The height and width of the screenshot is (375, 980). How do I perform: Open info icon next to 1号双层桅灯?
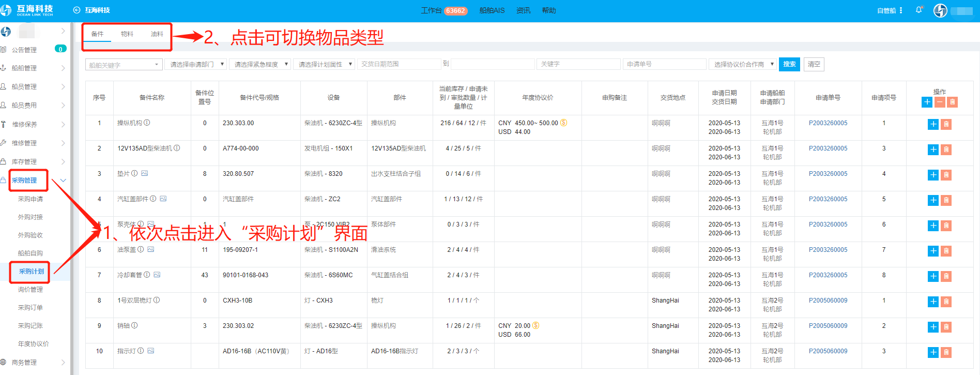pyautogui.click(x=157, y=301)
